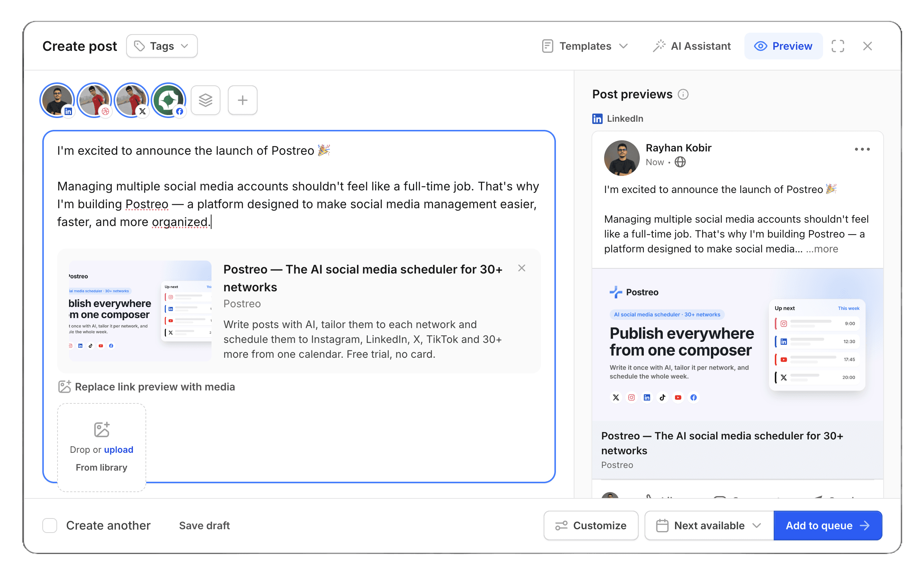924x576 pixels.
Task: Launch the AI Assistant
Action: point(692,46)
